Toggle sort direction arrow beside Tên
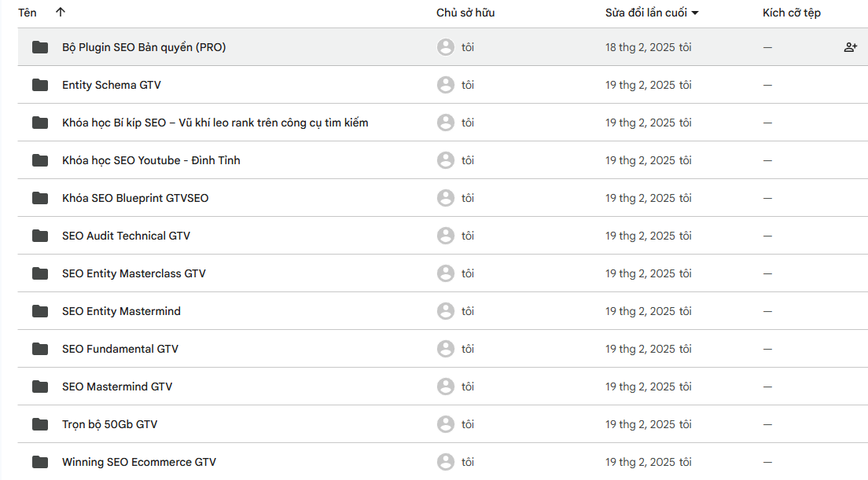The width and height of the screenshot is (868, 480). [x=61, y=13]
